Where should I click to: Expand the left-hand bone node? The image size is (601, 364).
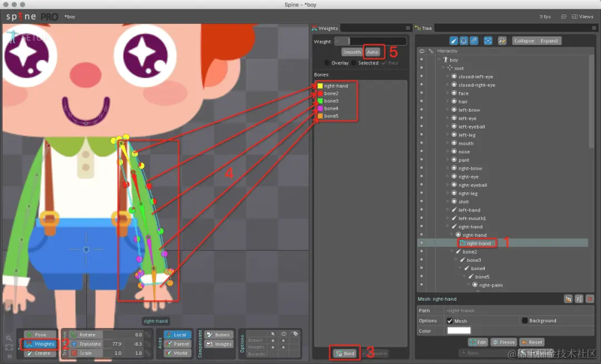pyautogui.click(x=447, y=210)
